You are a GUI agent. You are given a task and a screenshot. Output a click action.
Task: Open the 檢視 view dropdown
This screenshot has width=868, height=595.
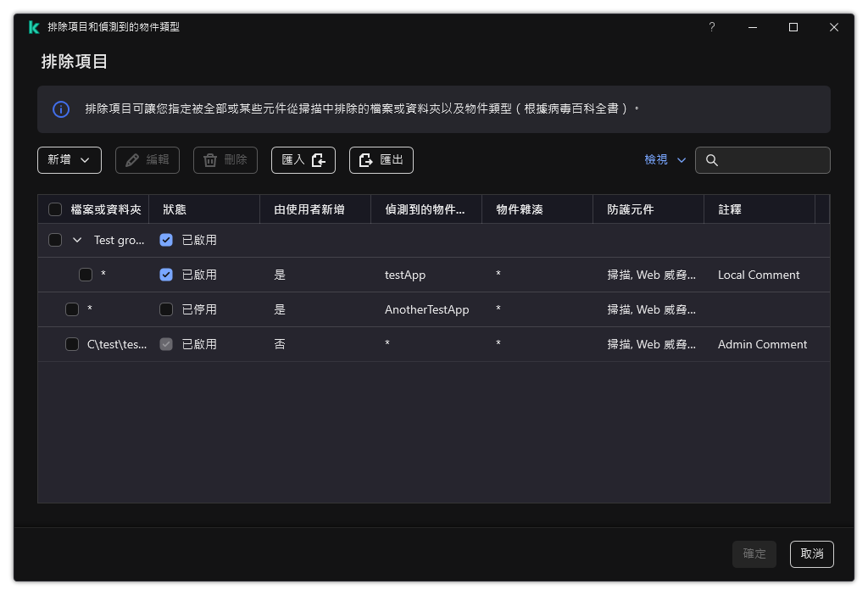tap(665, 159)
